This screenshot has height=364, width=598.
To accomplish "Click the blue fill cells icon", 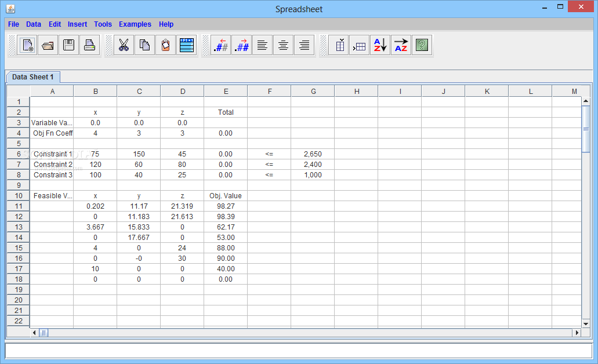I will coord(187,45).
